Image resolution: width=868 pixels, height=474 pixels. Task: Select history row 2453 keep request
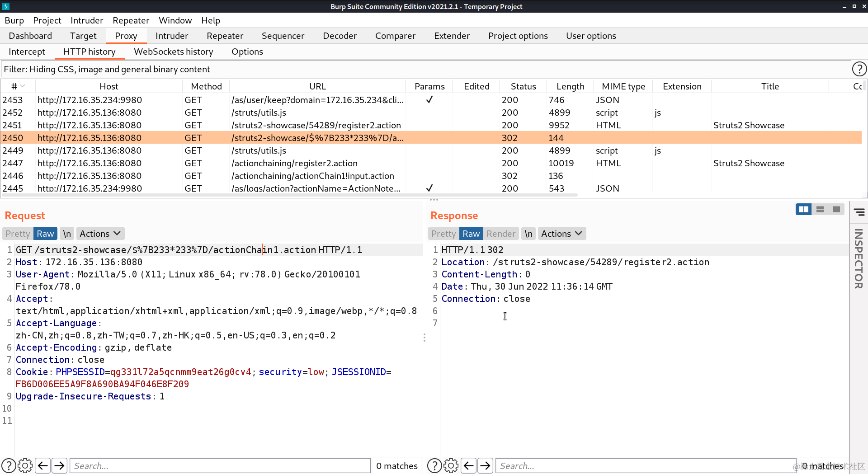click(431, 100)
